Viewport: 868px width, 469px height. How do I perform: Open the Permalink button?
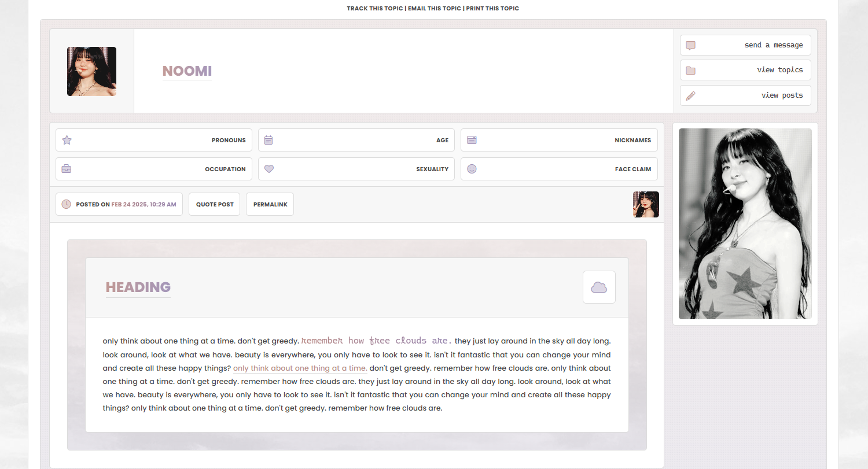(270, 204)
